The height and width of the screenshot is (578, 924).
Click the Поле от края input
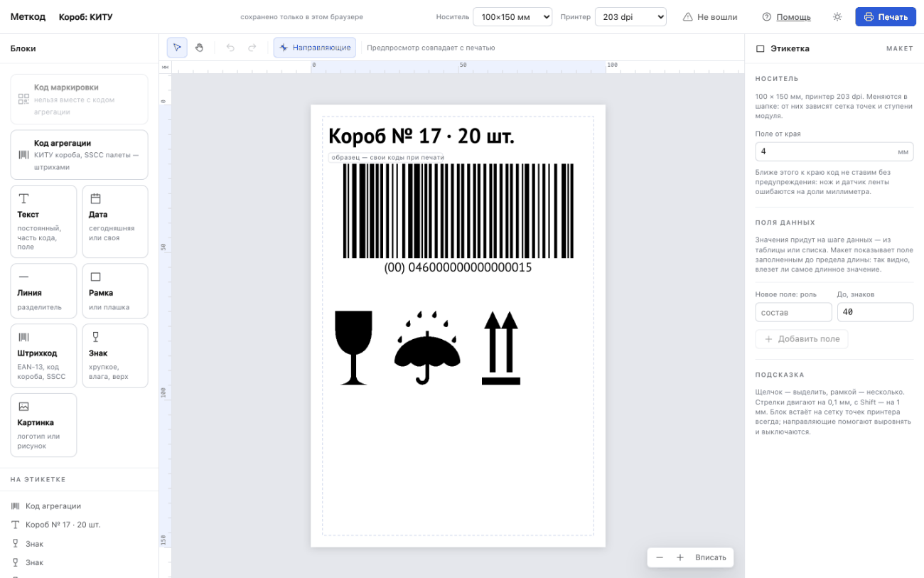pos(834,151)
